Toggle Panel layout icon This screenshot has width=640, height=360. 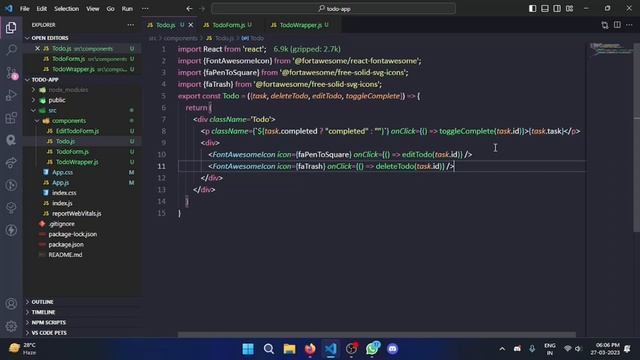[544, 8]
